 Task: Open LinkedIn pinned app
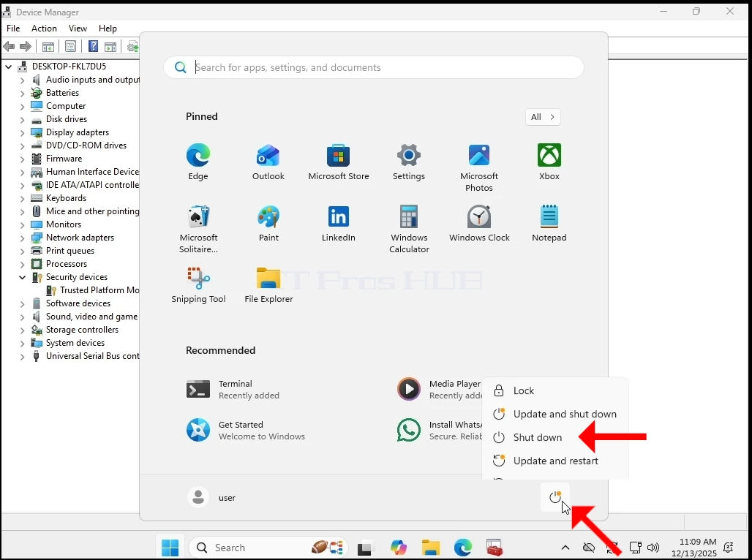(339, 224)
